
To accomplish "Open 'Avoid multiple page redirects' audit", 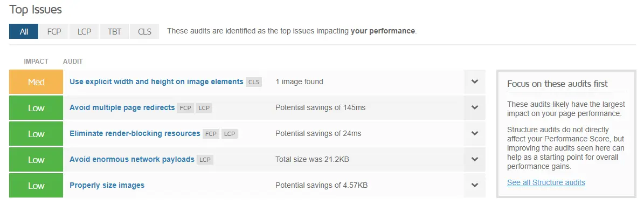I will [x=122, y=107].
